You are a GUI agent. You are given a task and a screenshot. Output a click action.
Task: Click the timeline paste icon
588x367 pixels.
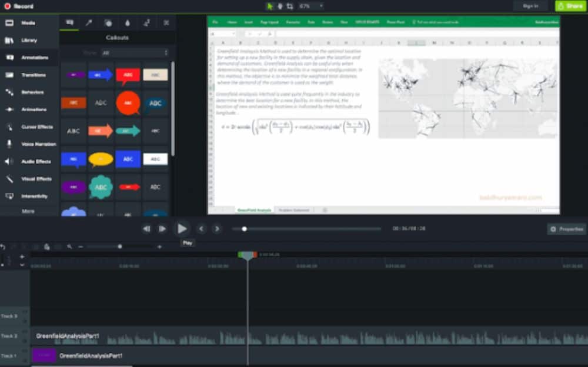point(47,246)
